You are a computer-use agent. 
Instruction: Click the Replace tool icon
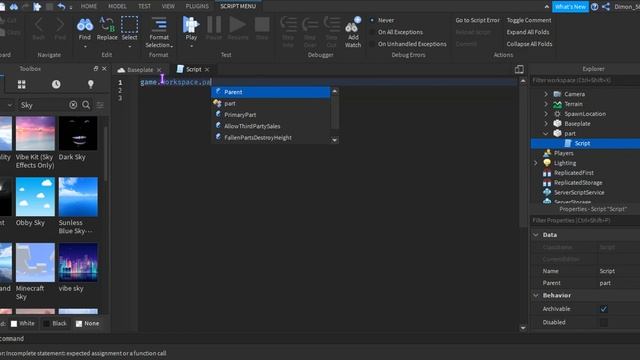107,25
